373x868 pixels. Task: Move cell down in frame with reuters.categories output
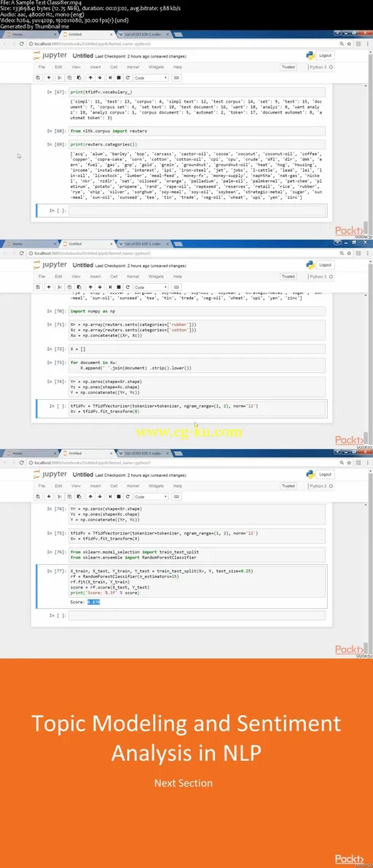(99, 78)
